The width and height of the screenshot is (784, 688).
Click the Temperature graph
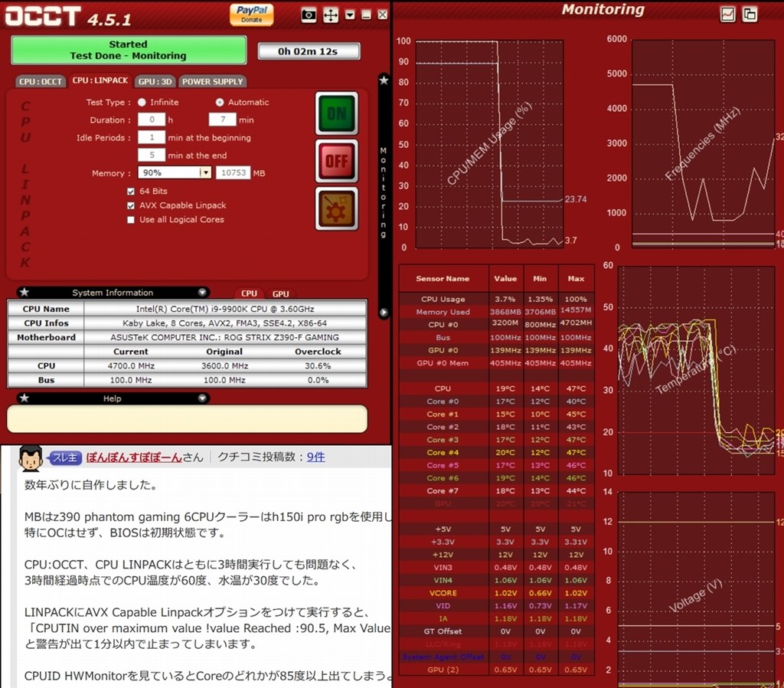point(696,370)
